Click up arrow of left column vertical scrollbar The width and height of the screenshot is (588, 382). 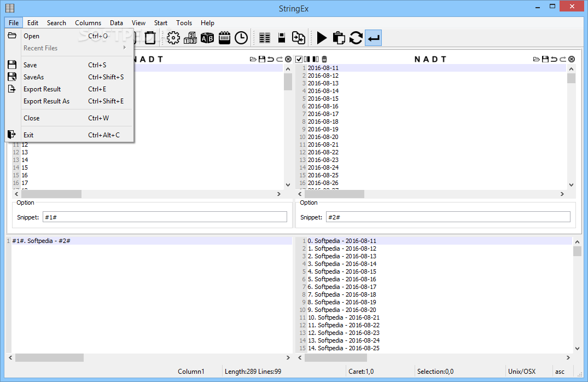coord(288,69)
